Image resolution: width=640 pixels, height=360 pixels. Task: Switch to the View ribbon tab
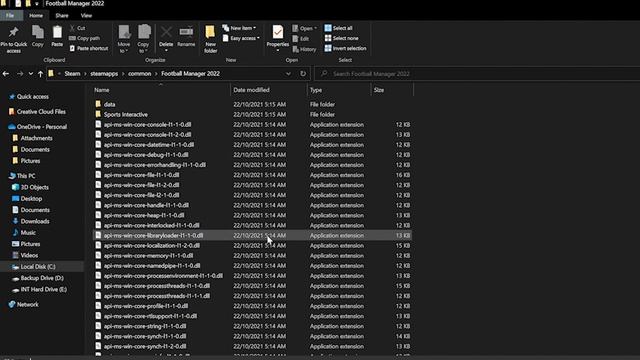tap(86, 16)
